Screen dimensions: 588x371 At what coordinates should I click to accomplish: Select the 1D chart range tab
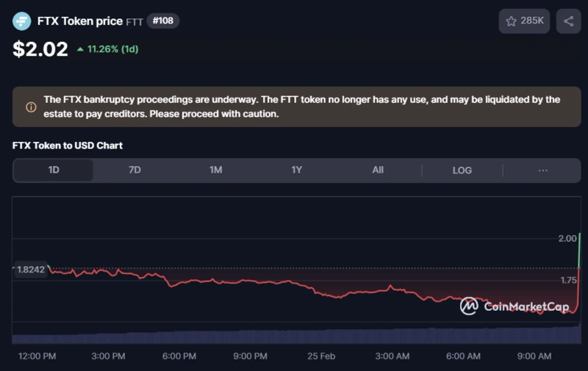[54, 170]
